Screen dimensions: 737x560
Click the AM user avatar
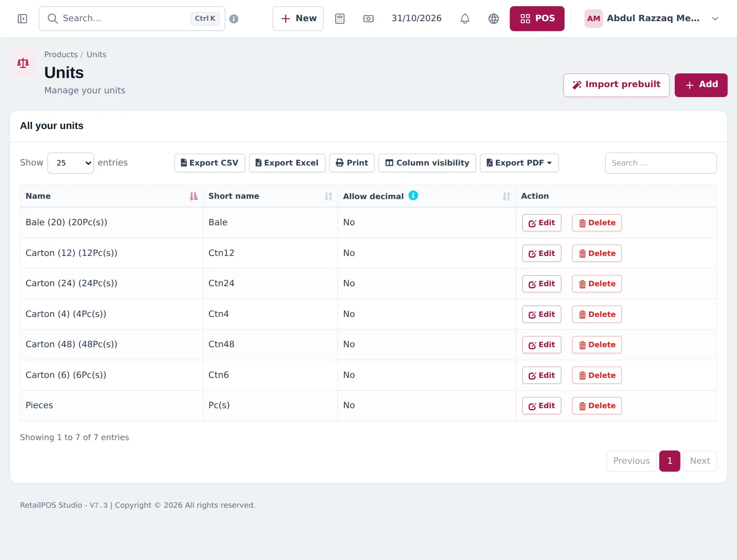[x=593, y=19]
